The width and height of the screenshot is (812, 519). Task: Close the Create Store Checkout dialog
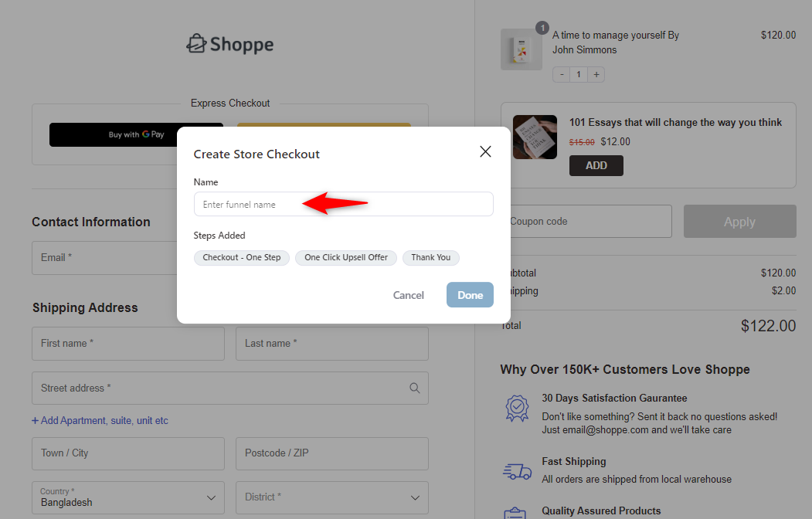pyautogui.click(x=485, y=151)
